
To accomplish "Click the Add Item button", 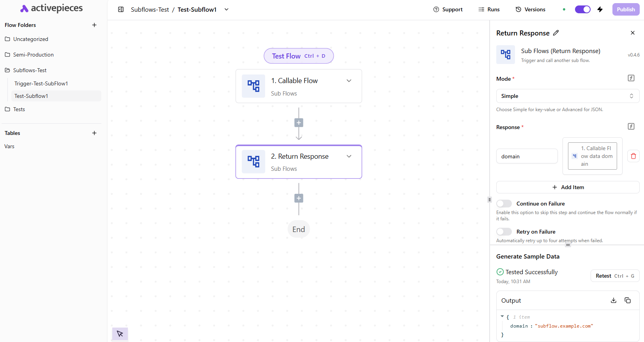I will 567,187.
